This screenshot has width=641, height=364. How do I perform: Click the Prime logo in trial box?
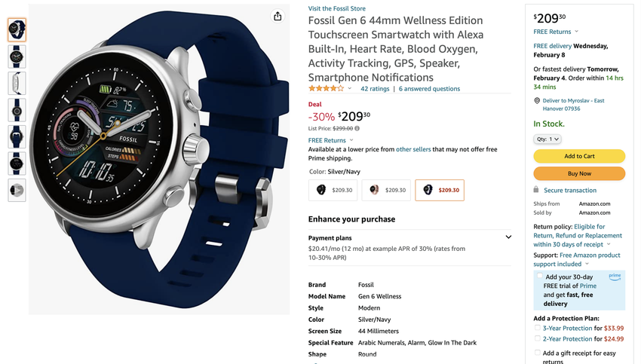615,277
